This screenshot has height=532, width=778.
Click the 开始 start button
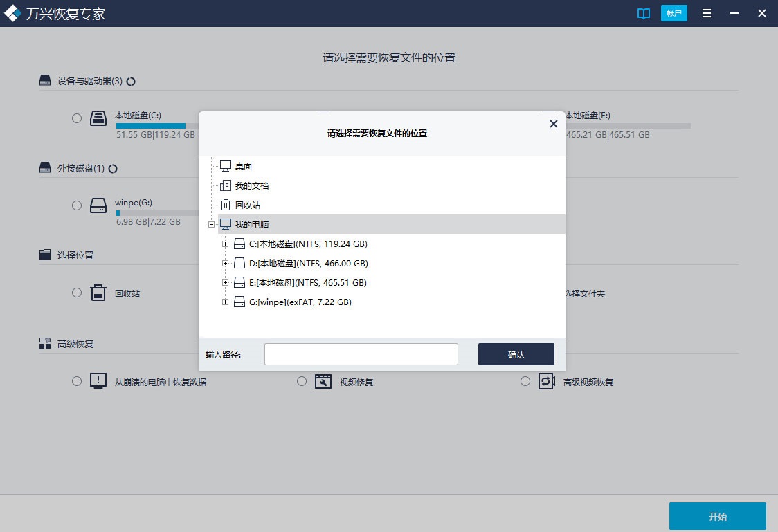[x=717, y=517]
